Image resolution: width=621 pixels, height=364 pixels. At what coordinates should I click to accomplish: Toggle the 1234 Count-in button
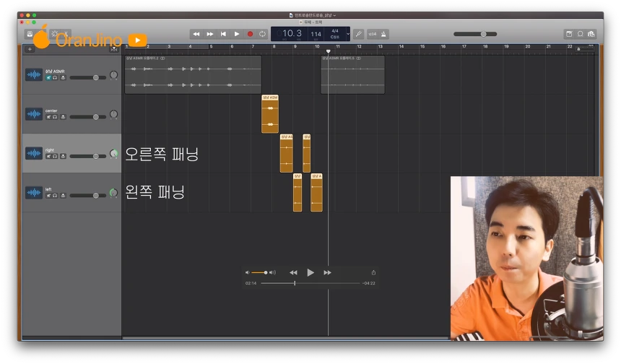point(373,34)
